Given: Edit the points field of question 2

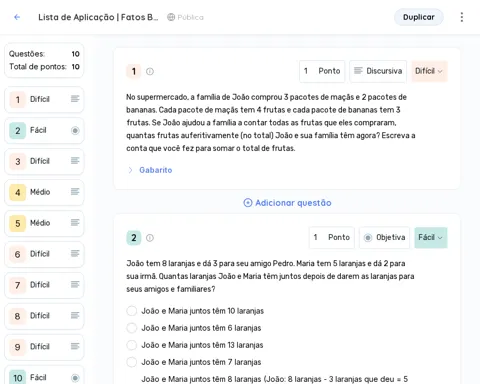Looking at the screenshot, I should pyautogui.click(x=332, y=238).
